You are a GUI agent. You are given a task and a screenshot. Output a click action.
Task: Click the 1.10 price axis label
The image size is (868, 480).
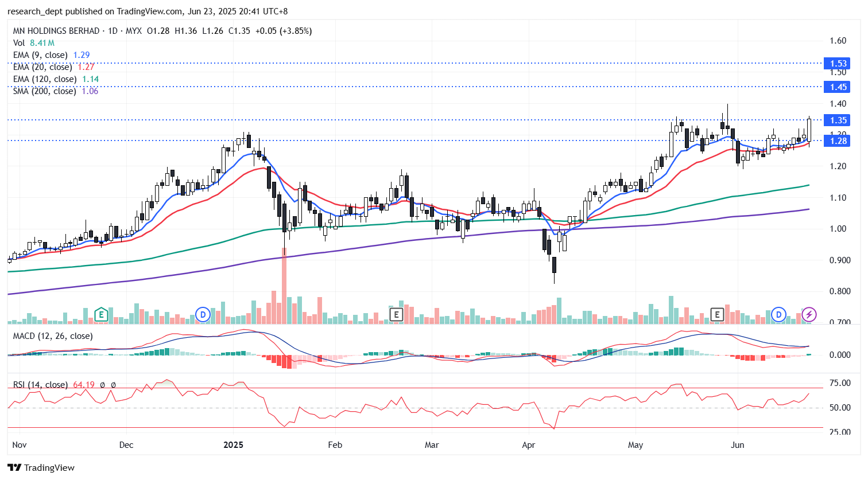tap(838, 198)
